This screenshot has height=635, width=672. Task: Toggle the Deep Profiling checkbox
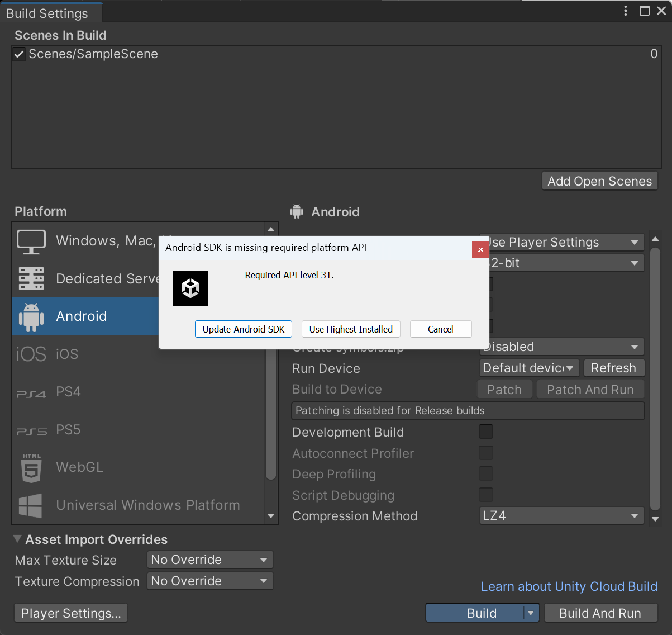pos(486,473)
